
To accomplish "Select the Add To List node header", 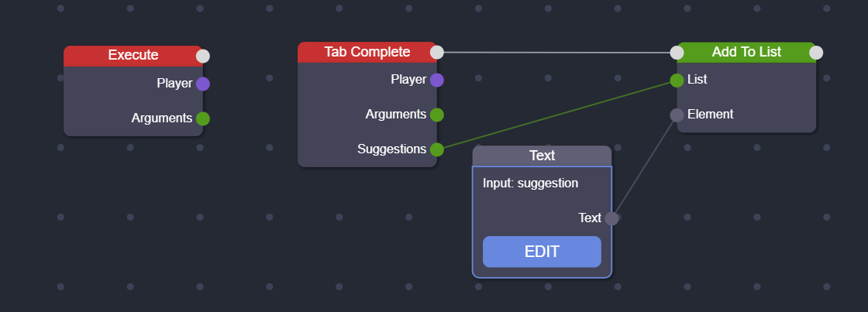I will coord(746,52).
